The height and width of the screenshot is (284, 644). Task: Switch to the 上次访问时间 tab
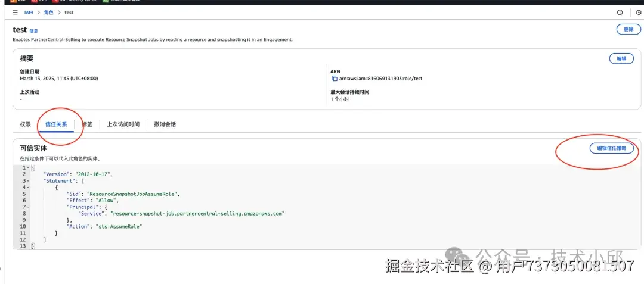[123, 124]
